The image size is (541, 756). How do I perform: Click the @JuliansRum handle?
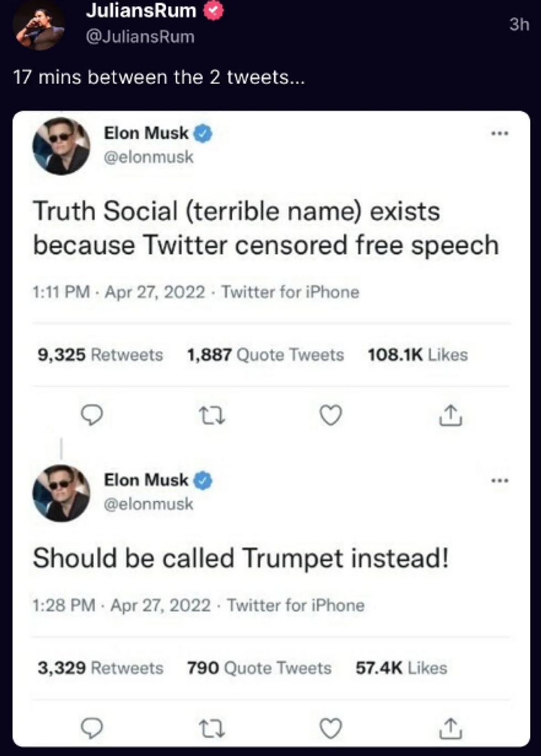click(x=140, y=37)
